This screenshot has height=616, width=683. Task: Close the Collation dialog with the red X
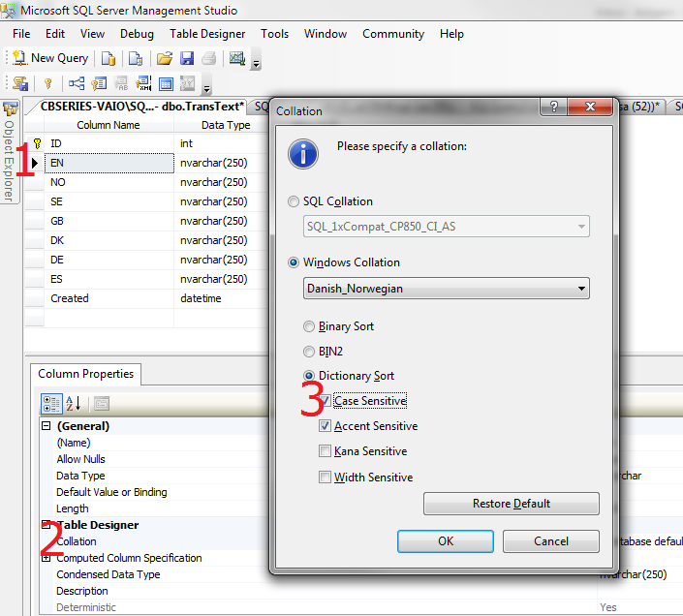590,107
